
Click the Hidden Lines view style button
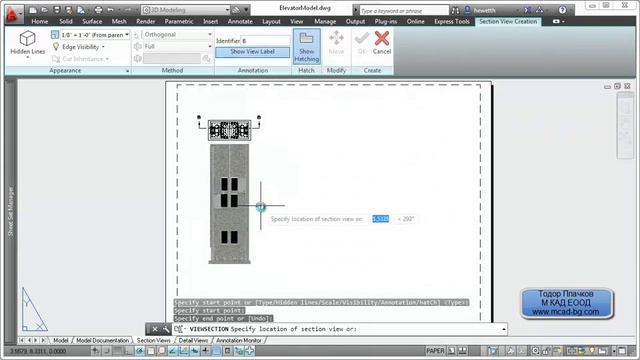click(x=27, y=44)
